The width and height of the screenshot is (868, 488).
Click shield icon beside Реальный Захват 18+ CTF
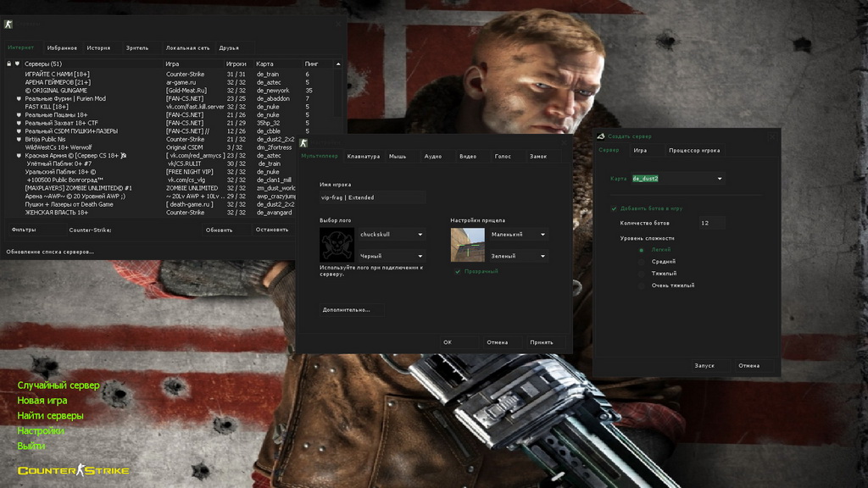[19, 123]
